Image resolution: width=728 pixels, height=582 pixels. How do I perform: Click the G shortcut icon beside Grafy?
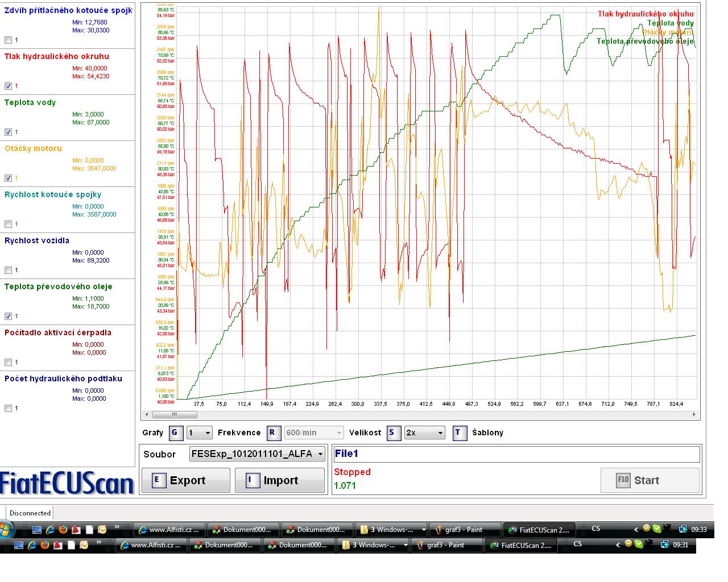click(x=175, y=433)
